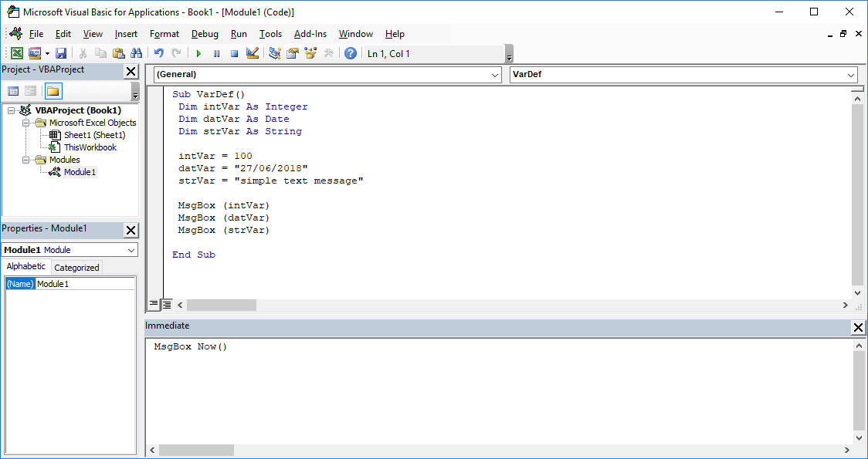868x459 pixels.
Task: Select ThisWorkbook in the project tree
Action: click(90, 147)
